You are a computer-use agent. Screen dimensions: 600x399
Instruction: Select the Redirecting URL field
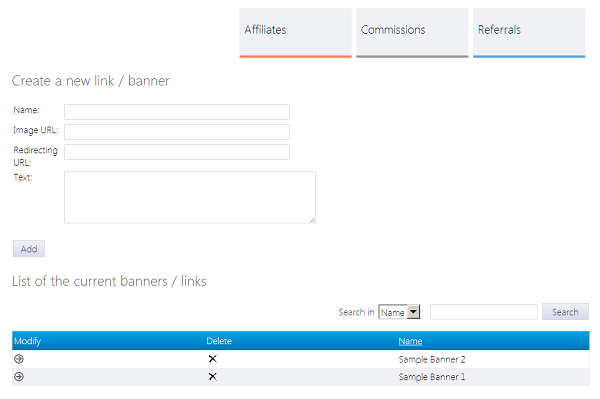177,152
